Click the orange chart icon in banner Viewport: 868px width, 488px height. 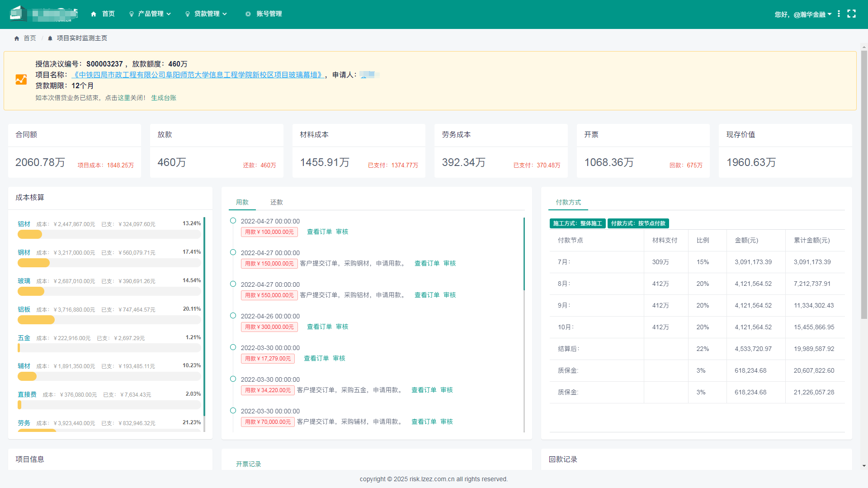pyautogui.click(x=21, y=80)
